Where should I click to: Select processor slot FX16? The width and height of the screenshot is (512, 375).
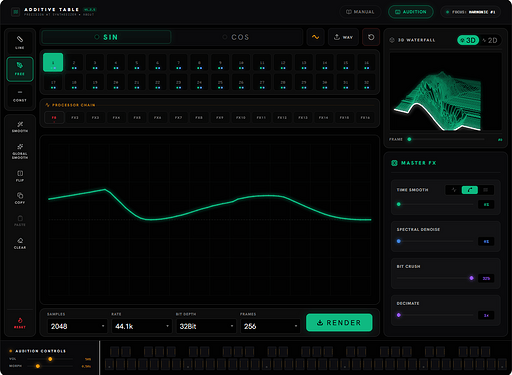pos(365,118)
